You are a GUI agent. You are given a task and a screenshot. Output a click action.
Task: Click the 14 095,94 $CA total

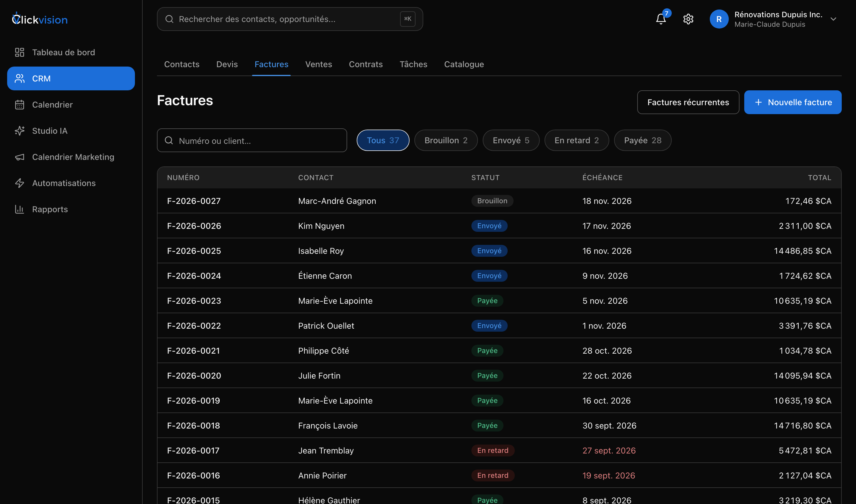click(803, 376)
